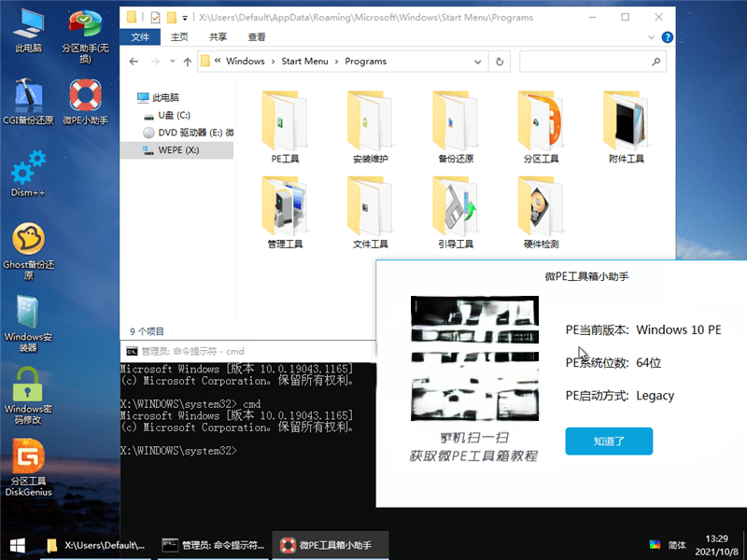Open the 备份还原 folder

coord(456,127)
